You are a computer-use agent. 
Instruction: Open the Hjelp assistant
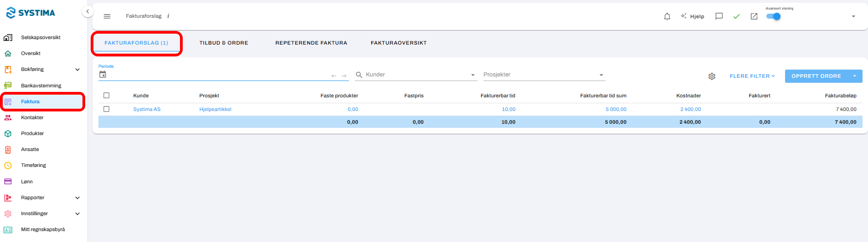tap(693, 16)
